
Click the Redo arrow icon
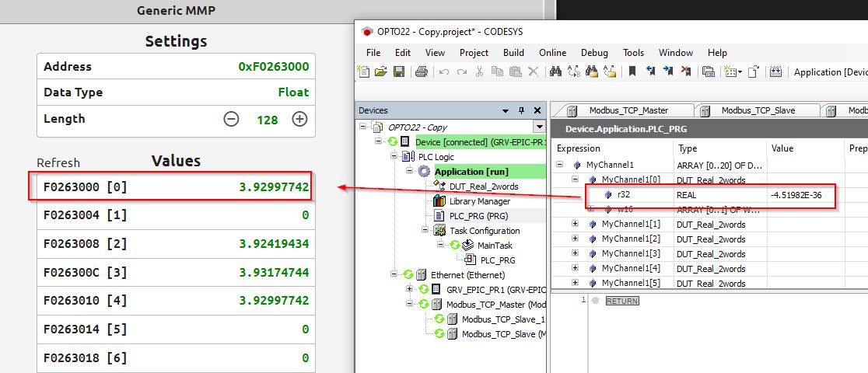pos(461,71)
